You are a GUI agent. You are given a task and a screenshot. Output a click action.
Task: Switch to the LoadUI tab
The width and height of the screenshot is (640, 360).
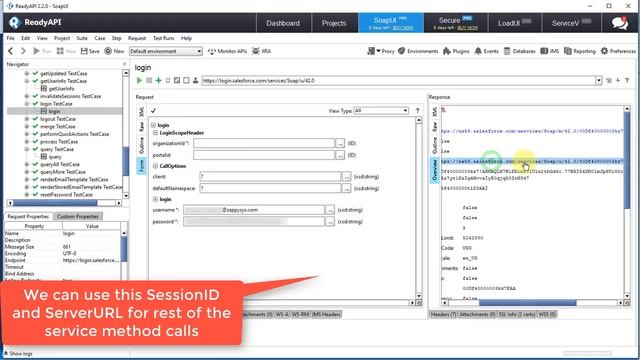pos(514,23)
